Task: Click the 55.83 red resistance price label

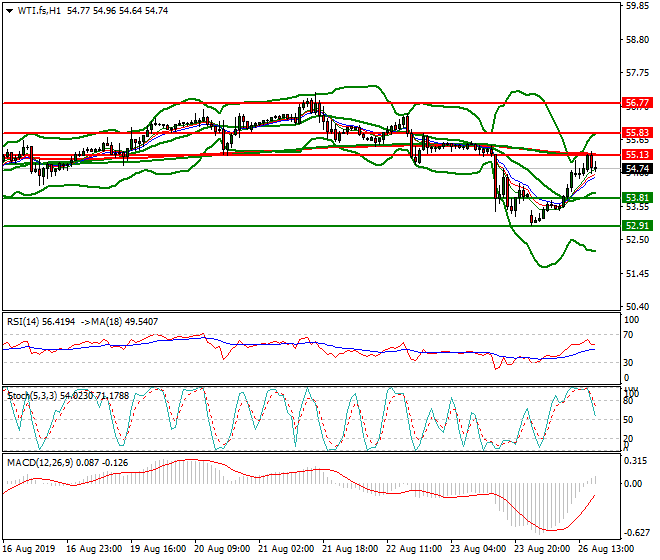Action: click(637, 133)
